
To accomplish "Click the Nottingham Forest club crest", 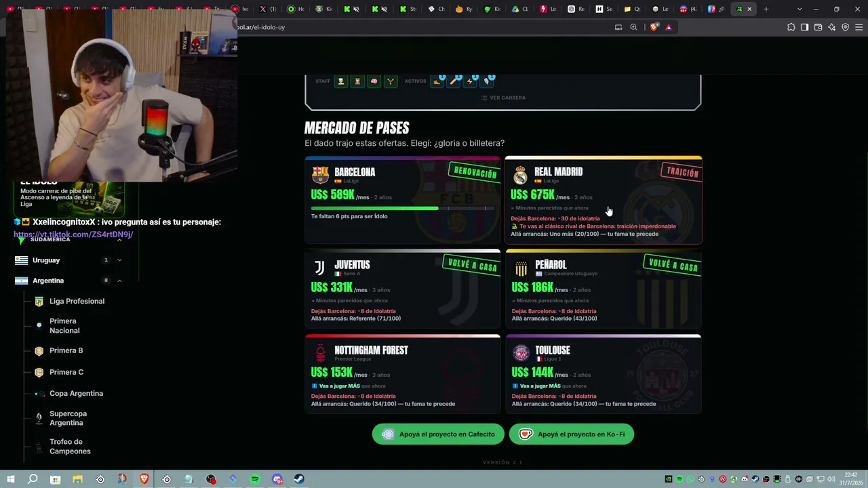I will click(320, 353).
